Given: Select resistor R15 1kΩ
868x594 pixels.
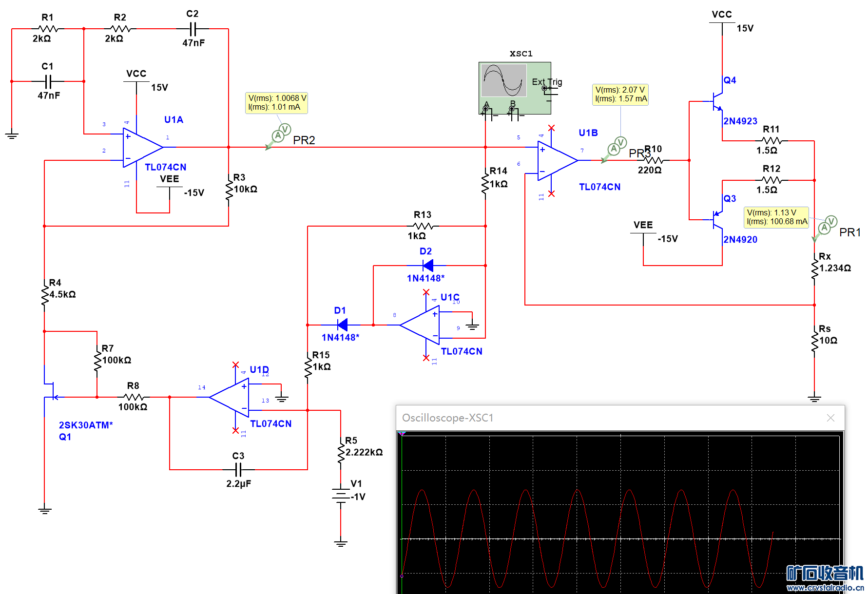Looking at the screenshot, I should (308, 367).
